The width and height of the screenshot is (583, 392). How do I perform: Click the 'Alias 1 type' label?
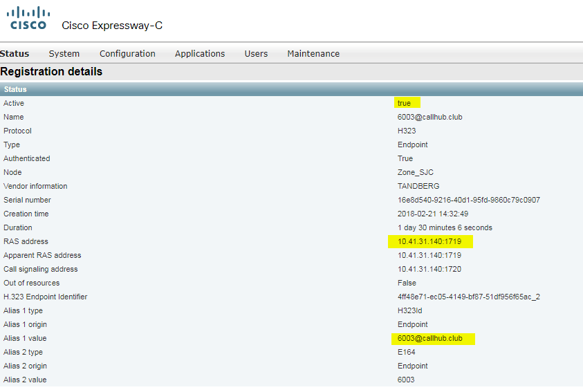[x=23, y=310]
